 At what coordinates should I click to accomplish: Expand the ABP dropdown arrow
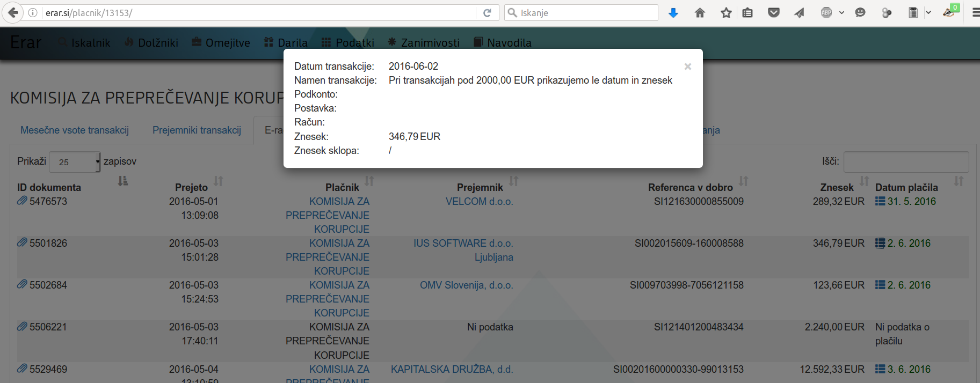click(x=841, y=13)
